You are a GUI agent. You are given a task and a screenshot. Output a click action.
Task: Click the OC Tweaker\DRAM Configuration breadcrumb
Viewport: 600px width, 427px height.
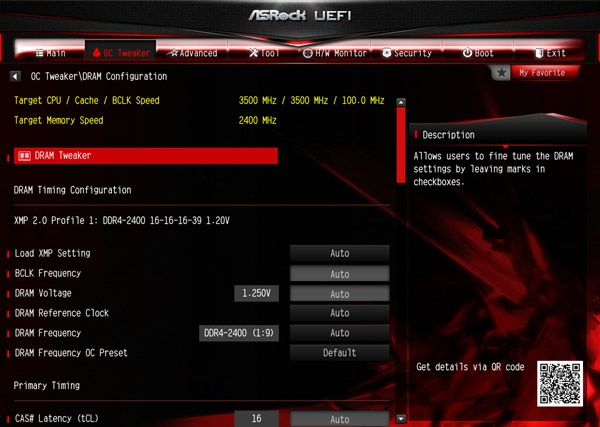pos(99,76)
